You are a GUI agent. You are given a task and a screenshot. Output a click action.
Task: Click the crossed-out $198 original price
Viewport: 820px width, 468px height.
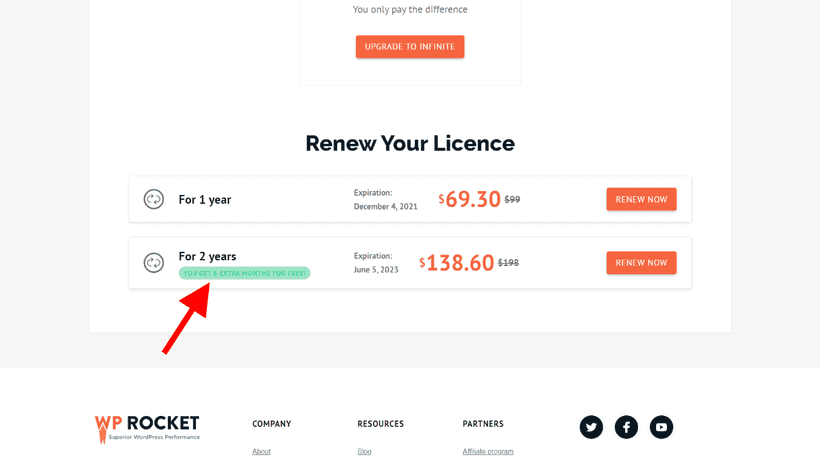(x=511, y=263)
